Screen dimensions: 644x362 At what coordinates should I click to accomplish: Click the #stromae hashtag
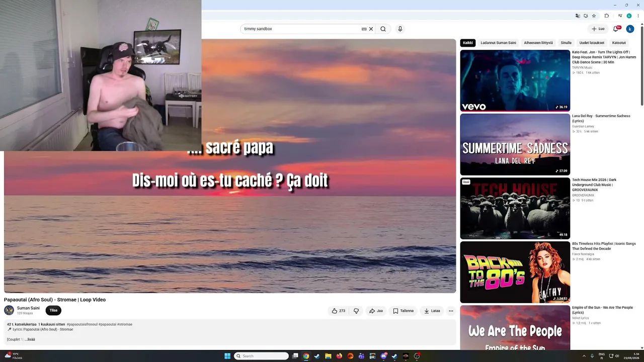(125, 324)
